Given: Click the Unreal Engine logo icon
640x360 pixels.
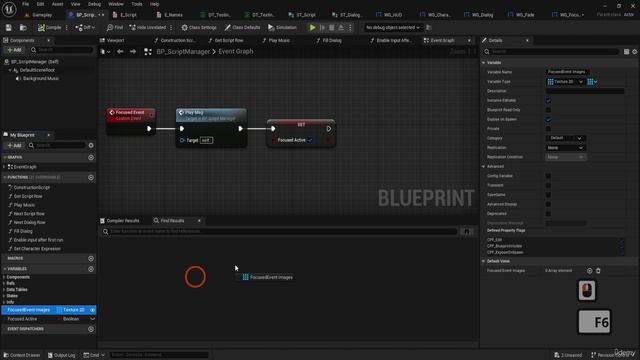Looking at the screenshot, I should tap(9, 9).
